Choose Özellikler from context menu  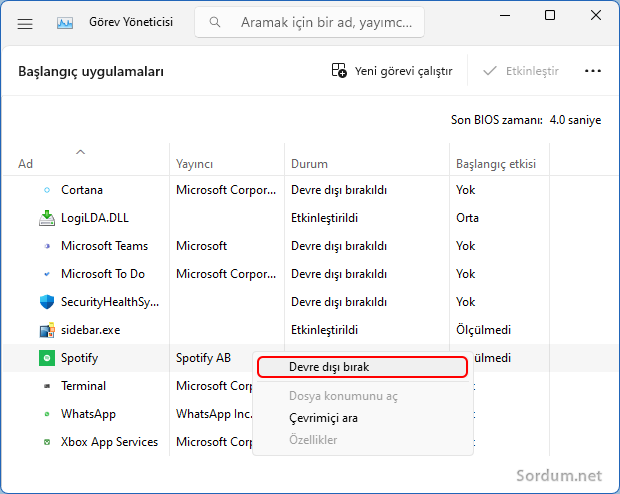(313, 440)
